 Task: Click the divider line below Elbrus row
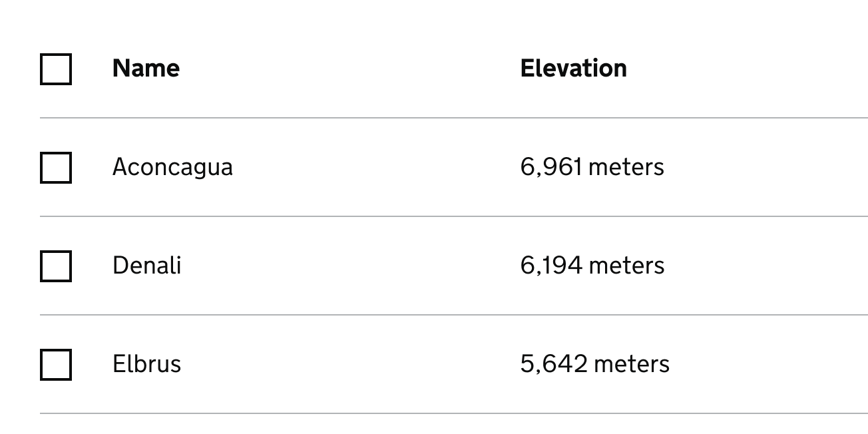454,413
